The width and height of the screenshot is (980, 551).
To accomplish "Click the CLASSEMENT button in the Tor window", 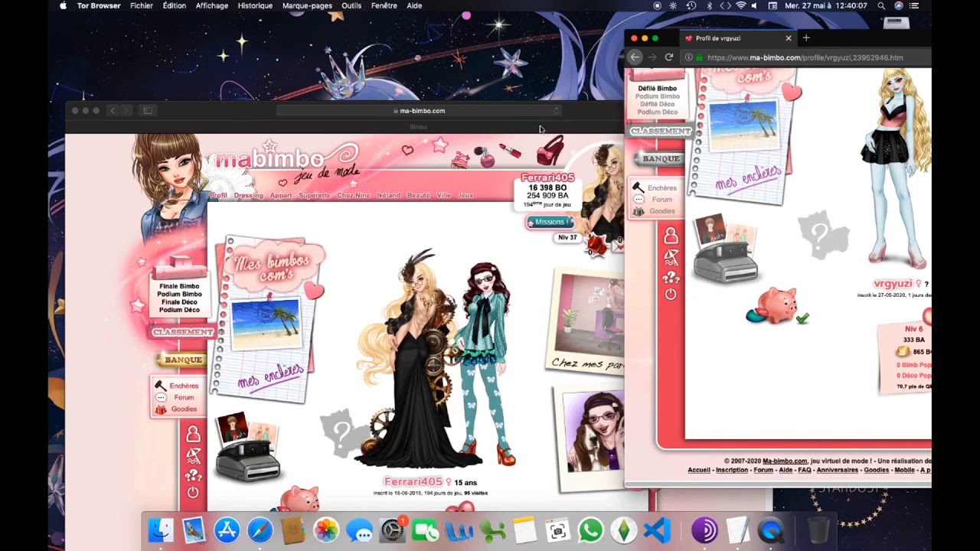I will point(660,131).
